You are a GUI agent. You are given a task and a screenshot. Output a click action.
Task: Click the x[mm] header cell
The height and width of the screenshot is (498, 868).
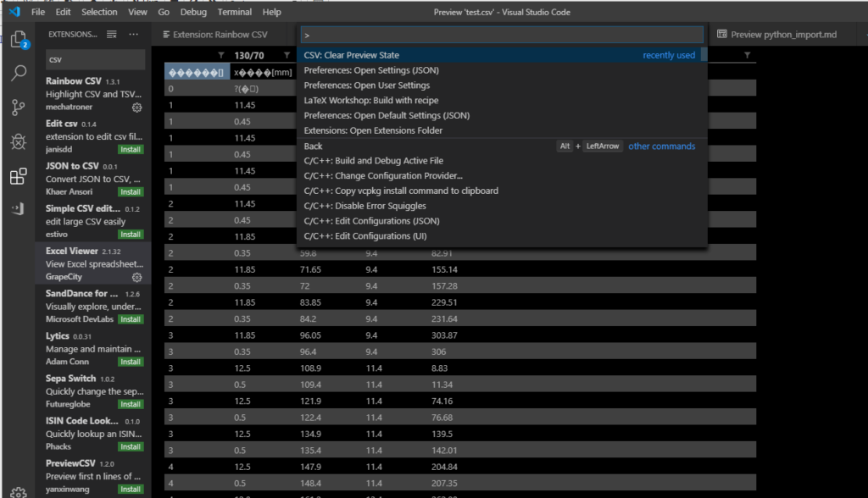coord(263,73)
